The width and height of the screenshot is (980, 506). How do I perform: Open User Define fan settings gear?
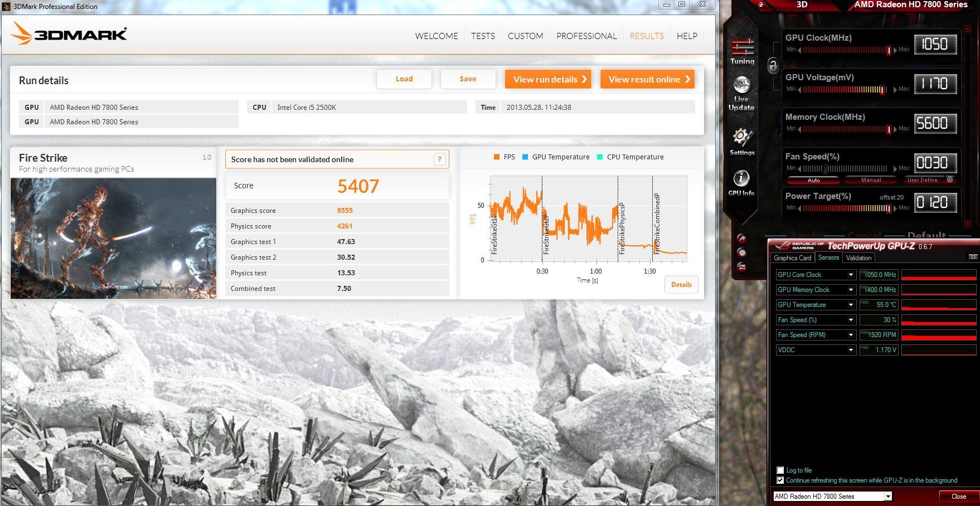(x=950, y=179)
